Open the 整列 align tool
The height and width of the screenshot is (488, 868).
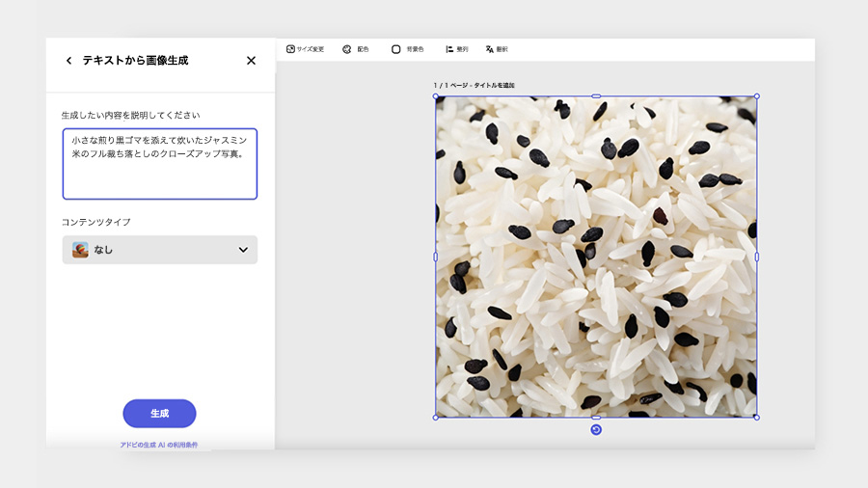coord(457,49)
